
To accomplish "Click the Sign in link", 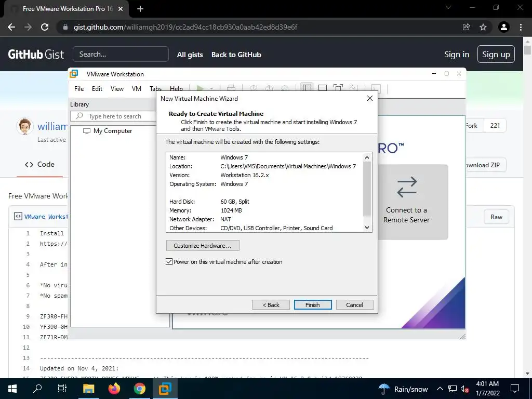I will click(x=457, y=54).
